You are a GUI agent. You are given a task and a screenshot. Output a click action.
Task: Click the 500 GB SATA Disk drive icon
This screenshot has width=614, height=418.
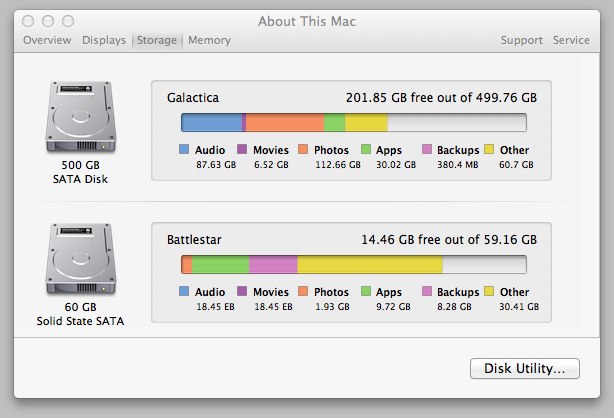tap(81, 117)
